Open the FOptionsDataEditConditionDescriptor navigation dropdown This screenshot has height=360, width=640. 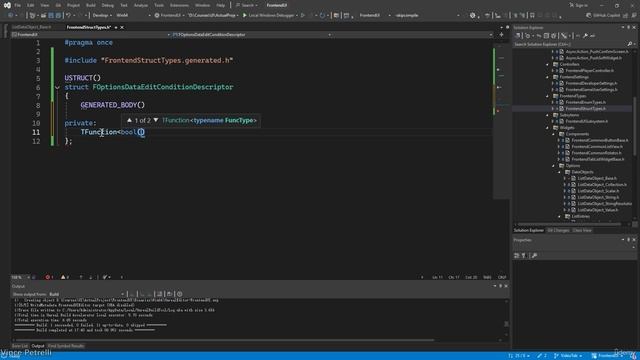[x=251, y=35]
